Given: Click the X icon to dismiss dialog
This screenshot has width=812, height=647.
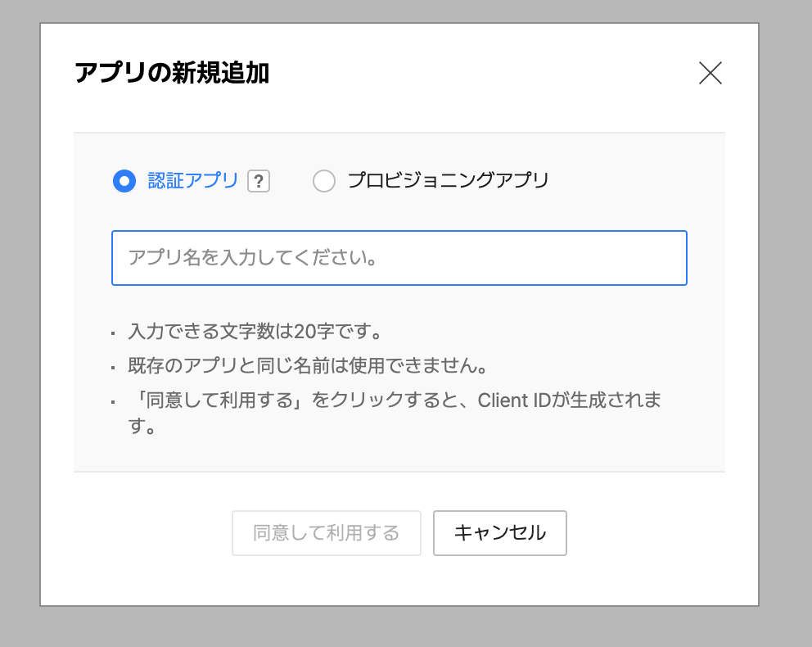Looking at the screenshot, I should click(x=710, y=73).
